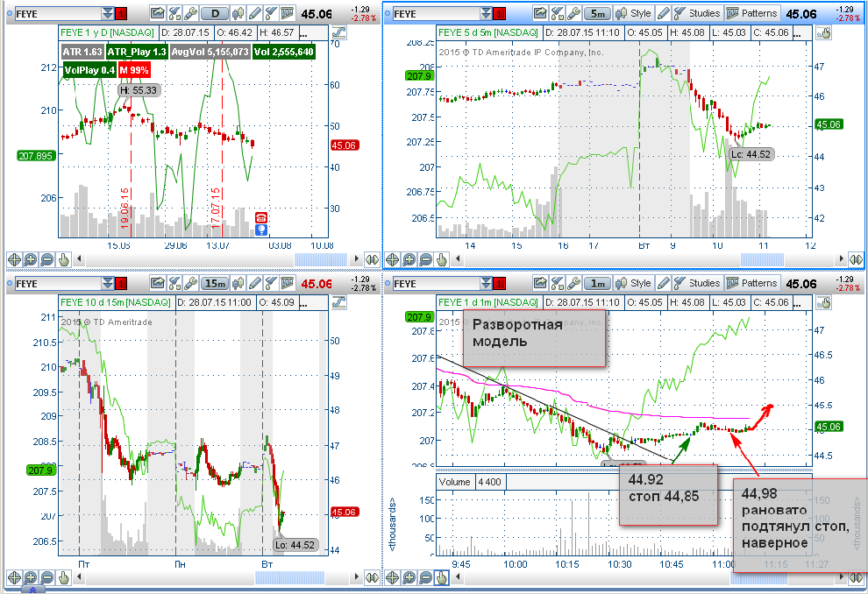Open wrench settings in the 5m chart toolbar
The image size is (868, 594).
[x=573, y=13]
